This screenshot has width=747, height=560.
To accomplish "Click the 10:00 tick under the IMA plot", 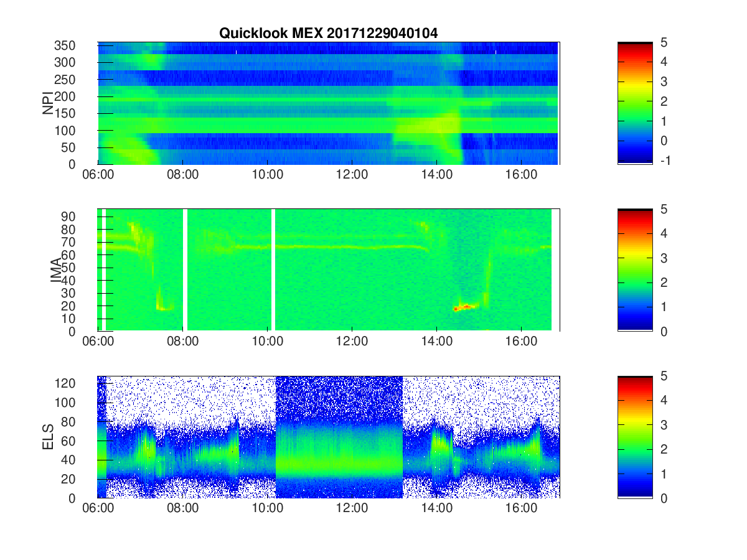I will pos(268,342).
